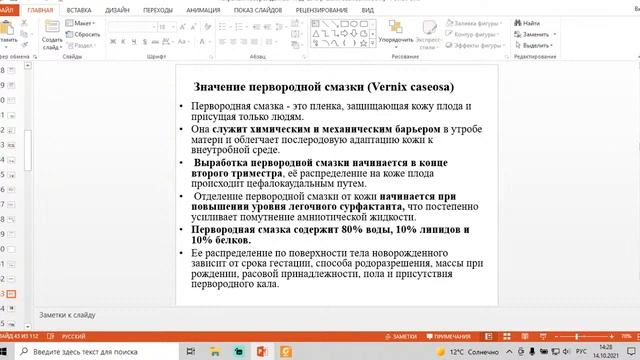Open the font name combo box

coord(132,27)
